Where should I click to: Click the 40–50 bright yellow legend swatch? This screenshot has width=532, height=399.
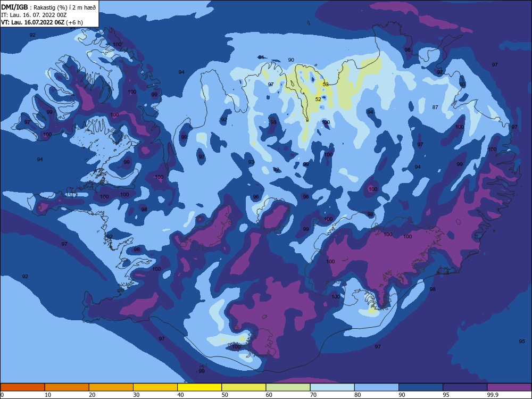point(199,387)
